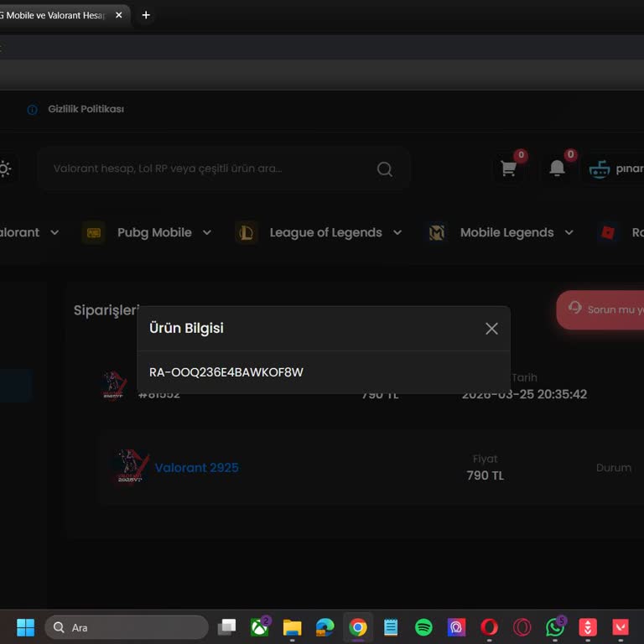Open Opera GX from taskbar
The width and height of the screenshot is (644, 644).
(522, 627)
